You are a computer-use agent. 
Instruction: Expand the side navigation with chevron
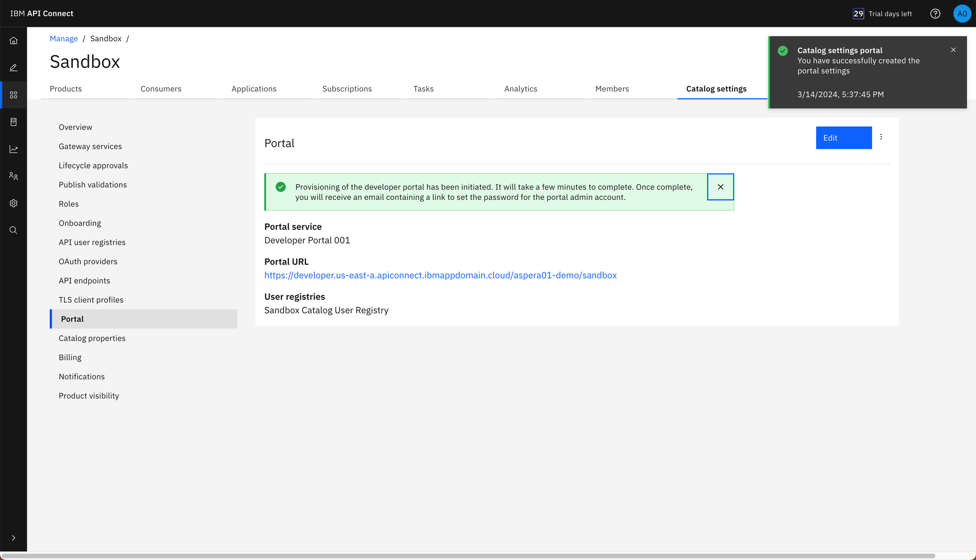click(14, 538)
